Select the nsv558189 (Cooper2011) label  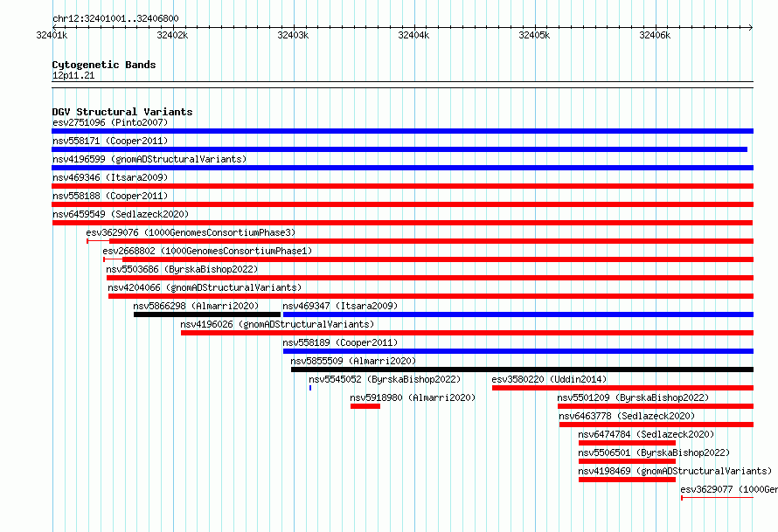(x=340, y=342)
